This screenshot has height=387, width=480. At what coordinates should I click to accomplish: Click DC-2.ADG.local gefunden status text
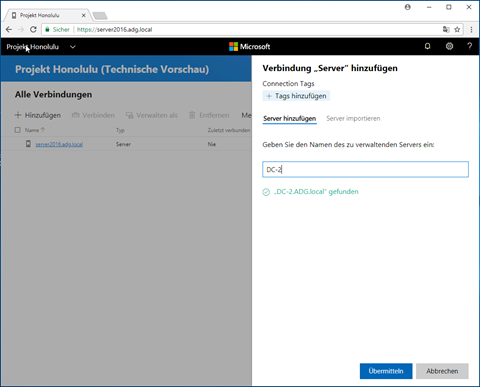[x=316, y=192]
